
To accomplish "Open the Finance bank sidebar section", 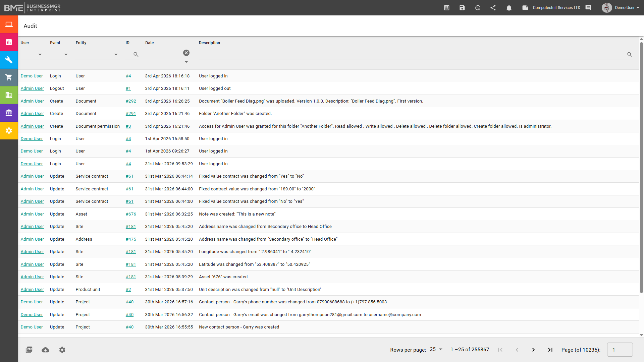I will click(9, 113).
